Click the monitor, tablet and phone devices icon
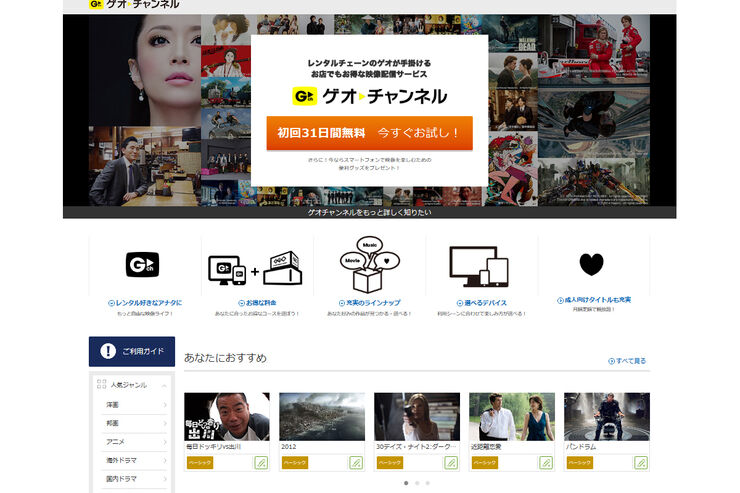The height and width of the screenshot is (493, 740). pos(479,267)
